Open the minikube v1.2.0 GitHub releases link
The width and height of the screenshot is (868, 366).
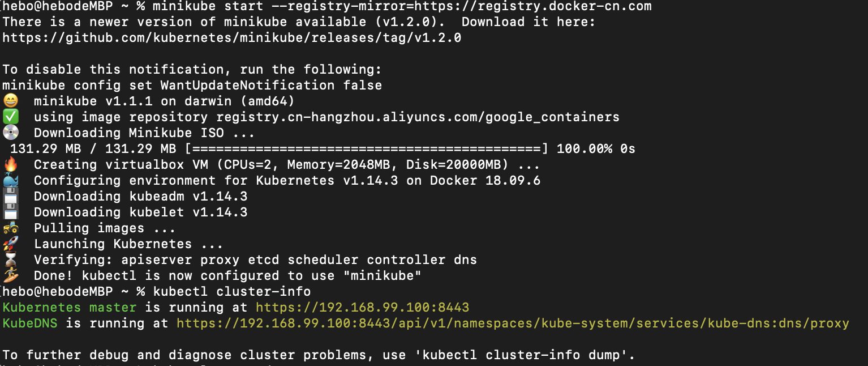232,38
